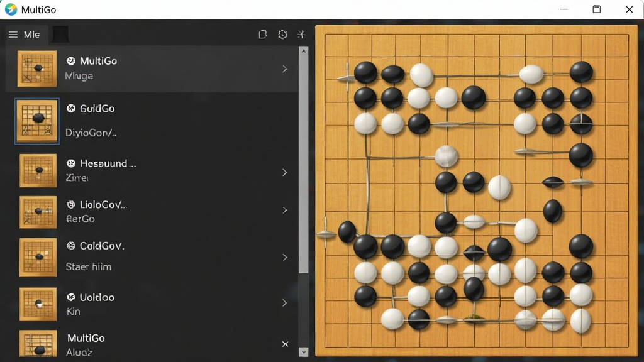Select the Staer hiim subtitle text
Image resolution: width=644 pixels, height=362 pixels.
click(88, 266)
